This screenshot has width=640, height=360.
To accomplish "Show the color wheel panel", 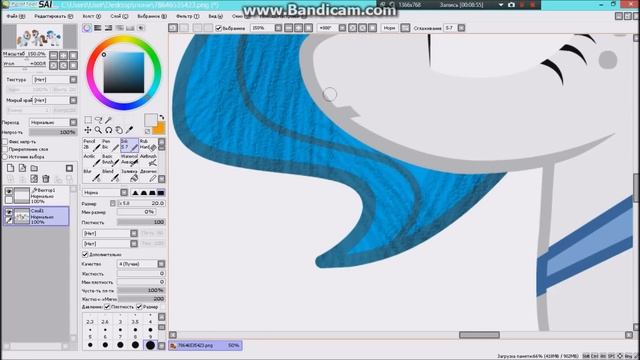I will tap(87, 28).
